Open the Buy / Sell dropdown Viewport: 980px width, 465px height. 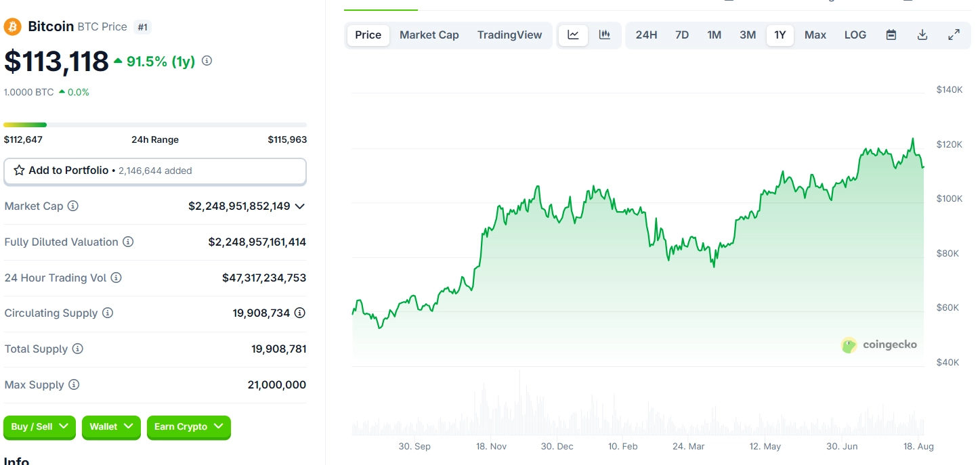(x=40, y=427)
